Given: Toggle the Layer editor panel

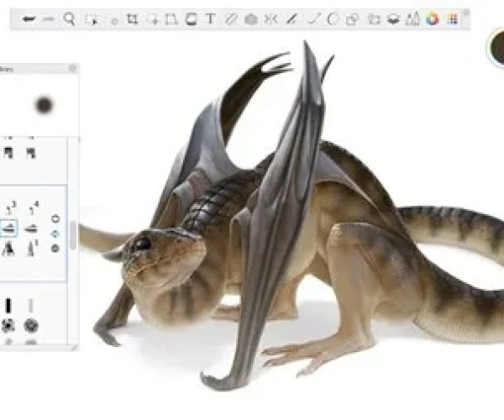Looking at the screenshot, I should [x=392, y=18].
